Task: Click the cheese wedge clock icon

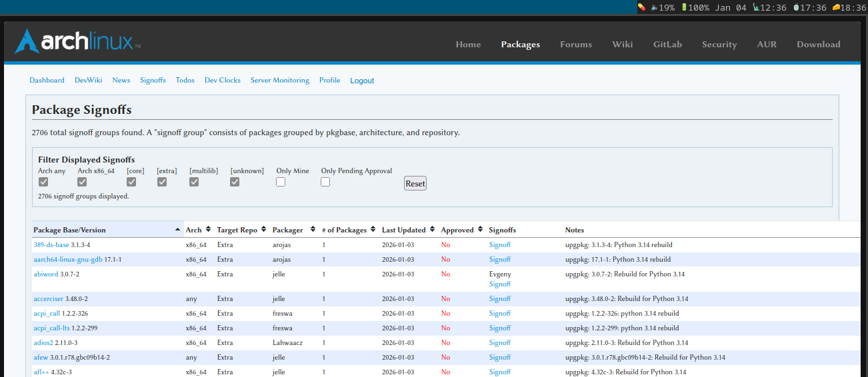Action: 836,7
